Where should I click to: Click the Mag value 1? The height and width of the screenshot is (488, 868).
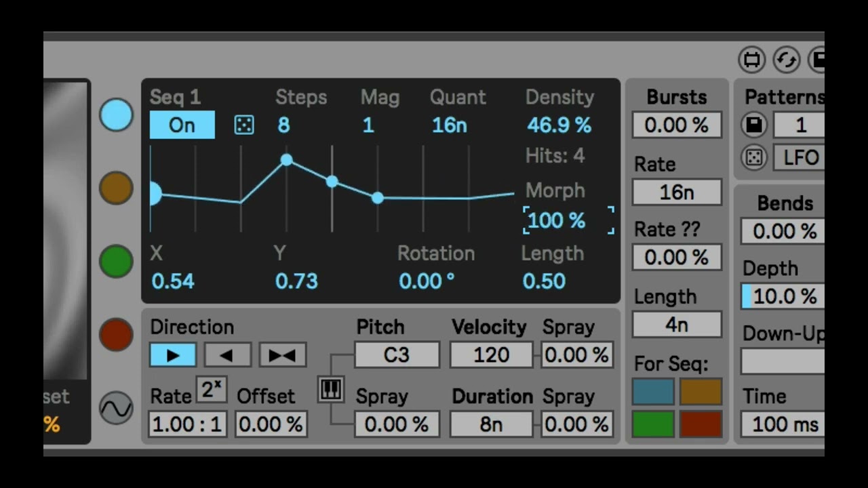[x=368, y=125]
